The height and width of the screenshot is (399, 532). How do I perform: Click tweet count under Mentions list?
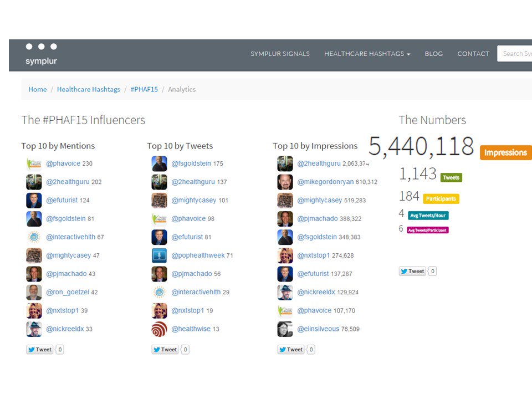(60, 350)
